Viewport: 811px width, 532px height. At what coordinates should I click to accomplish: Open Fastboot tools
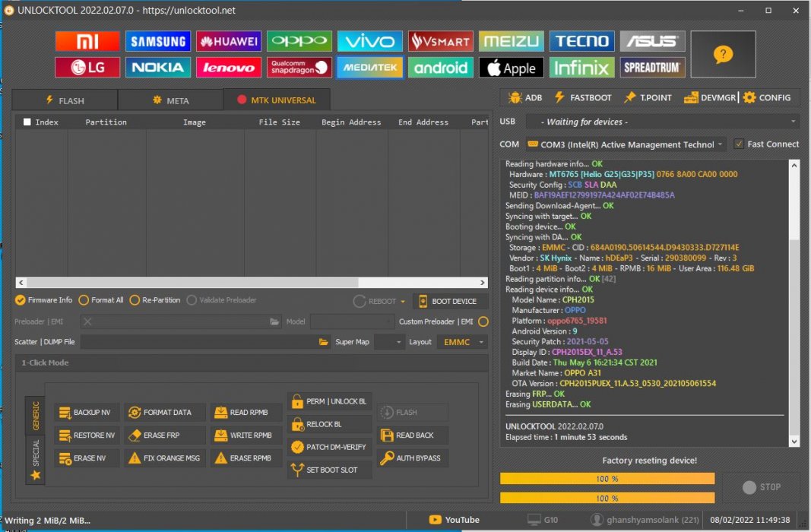(582, 98)
